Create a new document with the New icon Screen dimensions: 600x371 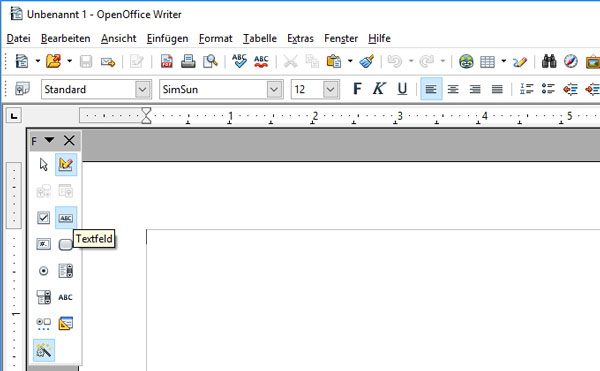pos(22,61)
